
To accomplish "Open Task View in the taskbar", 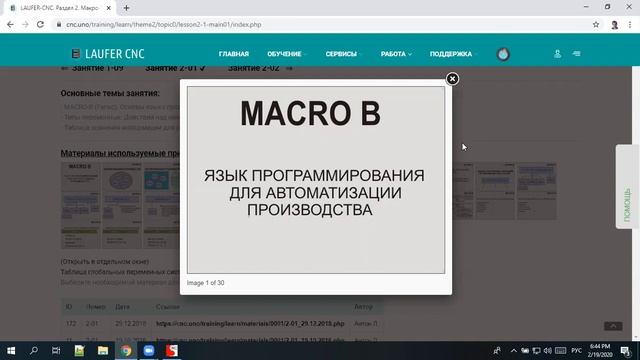I will click(x=56, y=351).
